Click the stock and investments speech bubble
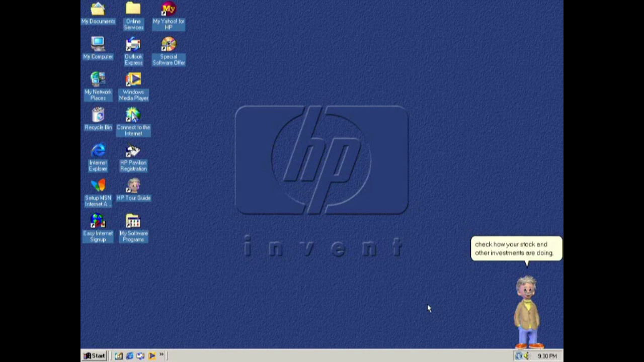 tap(516, 249)
